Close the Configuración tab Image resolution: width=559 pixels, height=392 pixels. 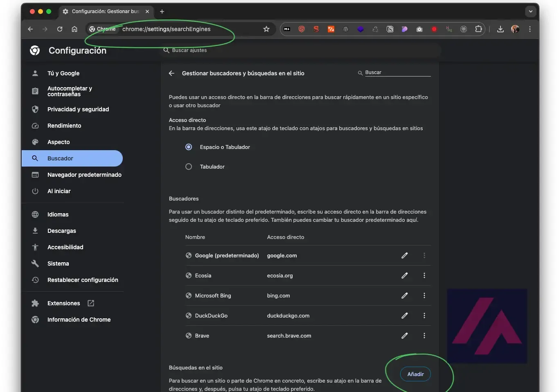pos(147,11)
